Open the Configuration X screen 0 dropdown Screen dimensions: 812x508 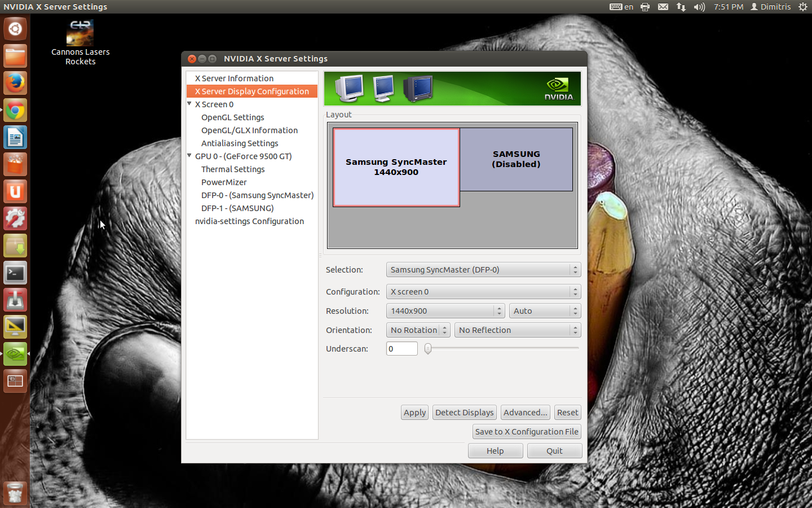point(483,292)
